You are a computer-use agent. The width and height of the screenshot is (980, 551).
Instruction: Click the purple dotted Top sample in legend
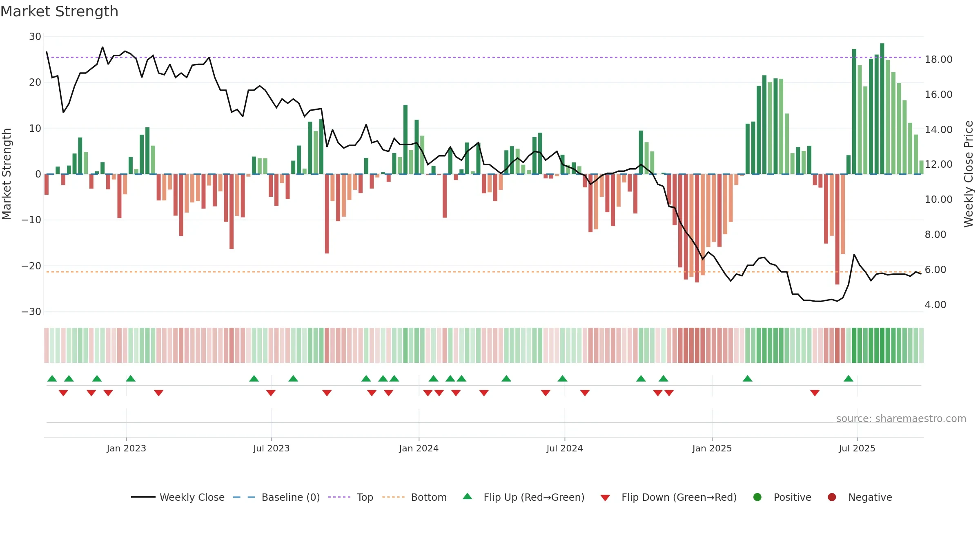pos(339,497)
